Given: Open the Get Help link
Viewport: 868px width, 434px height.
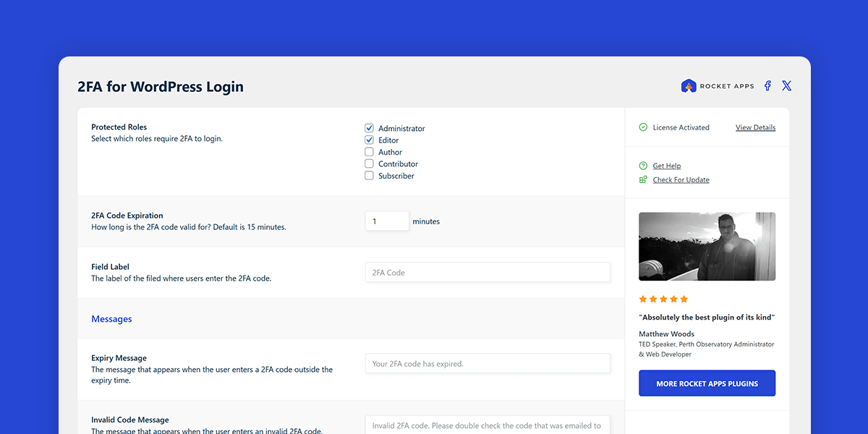Looking at the screenshot, I should click(x=665, y=166).
